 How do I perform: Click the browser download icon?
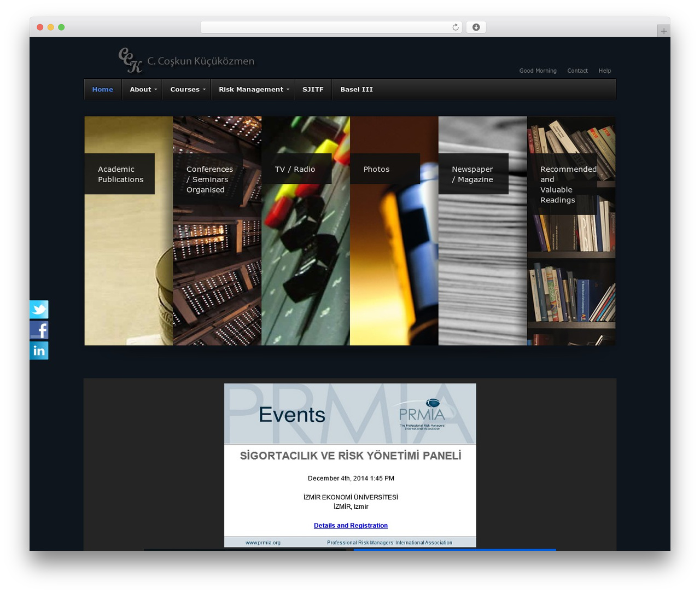[x=476, y=27]
